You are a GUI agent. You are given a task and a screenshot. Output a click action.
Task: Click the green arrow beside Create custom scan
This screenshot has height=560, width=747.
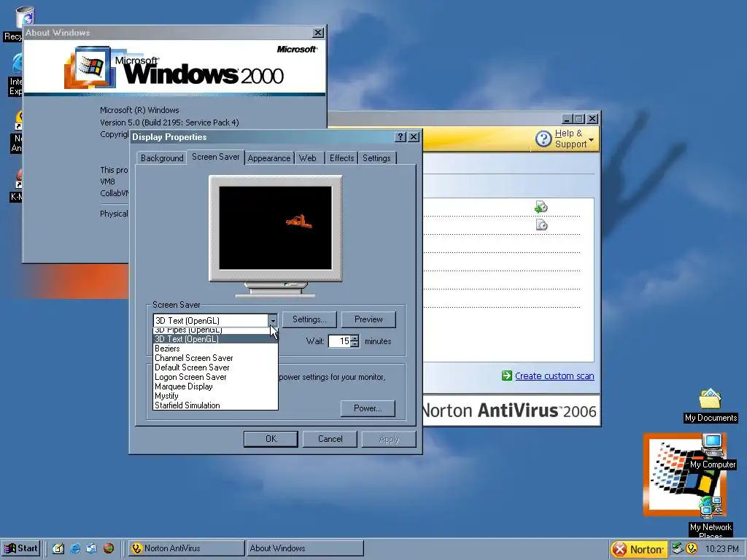(506, 376)
